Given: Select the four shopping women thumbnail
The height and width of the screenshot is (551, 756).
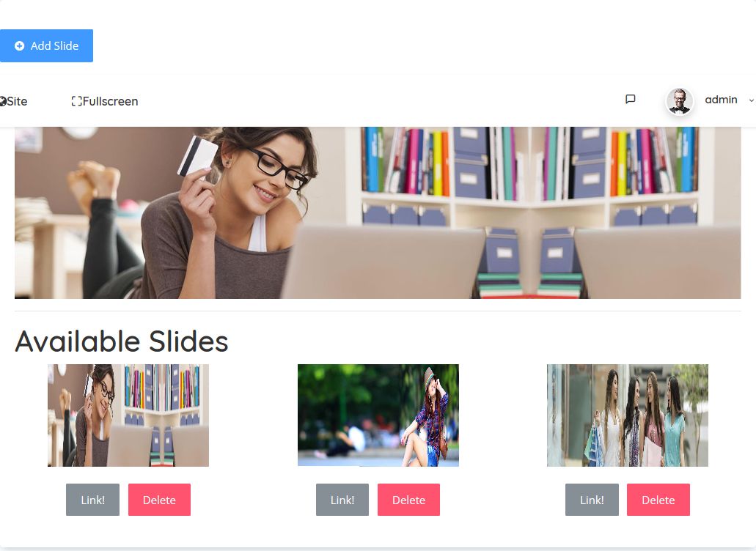Looking at the screenshot, I should pos(627,415).
